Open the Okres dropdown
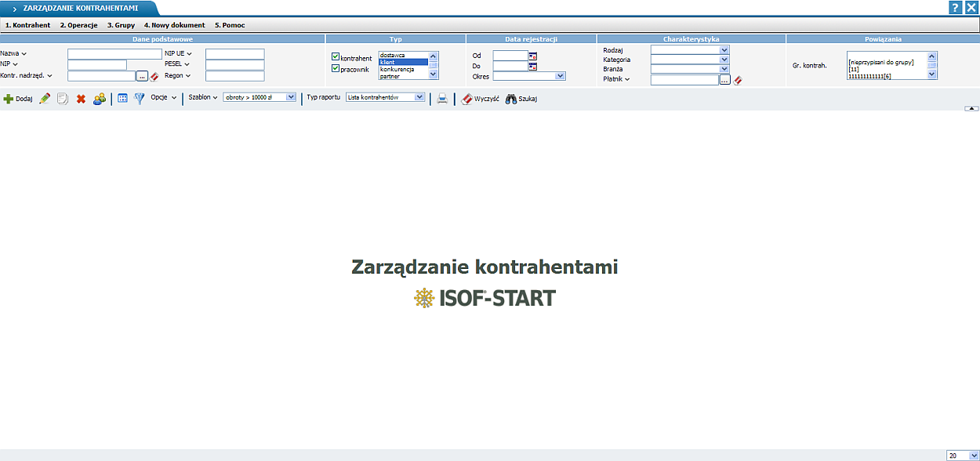This screenshot has height=461, width=980. (529, 76)
